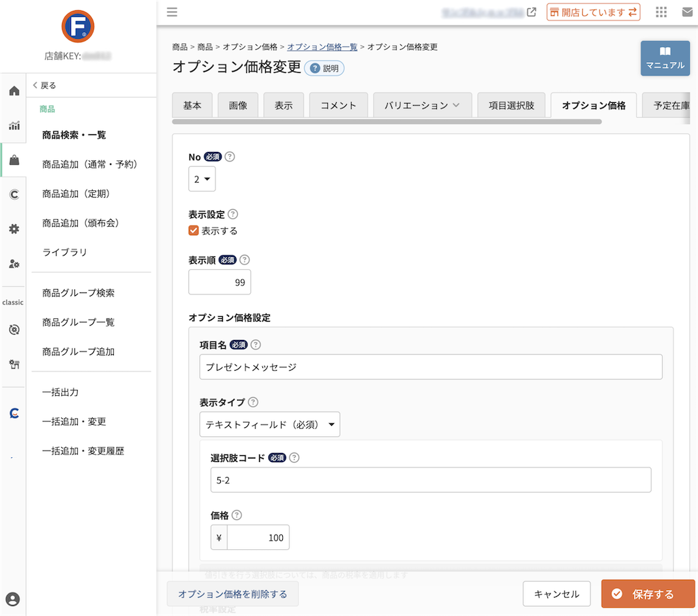Click the キャンセル button

557,594
